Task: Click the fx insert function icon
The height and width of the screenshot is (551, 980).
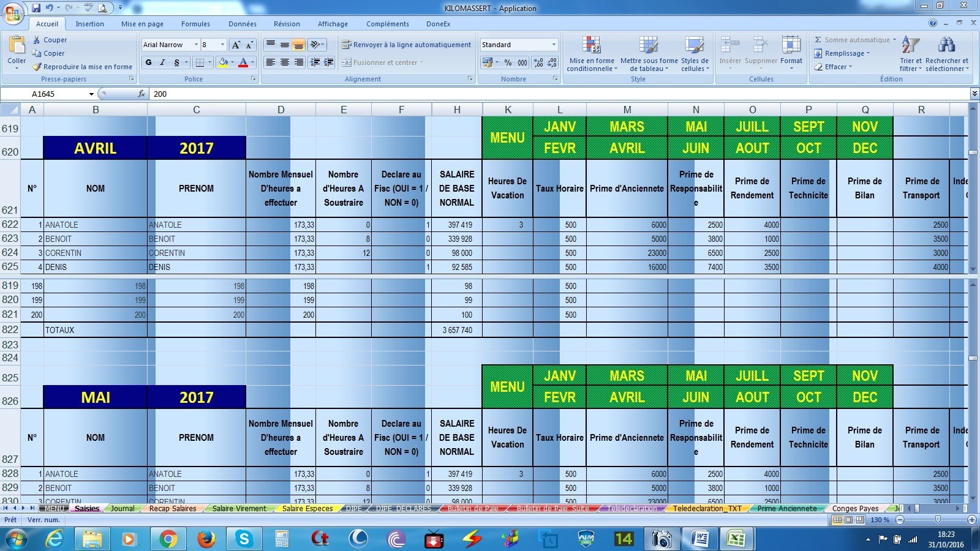Action: tap(141, 94)
